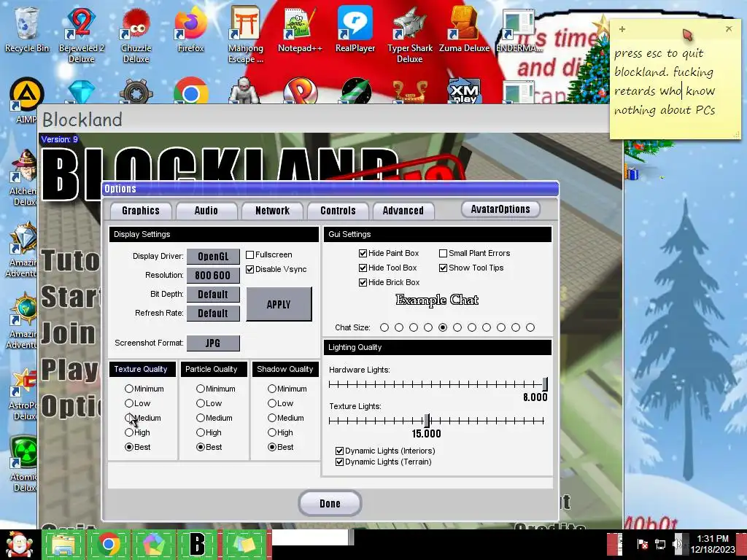Set Texture Quality to Medium
This screenshot has width=747, height=560.
[x=129, y=418]
